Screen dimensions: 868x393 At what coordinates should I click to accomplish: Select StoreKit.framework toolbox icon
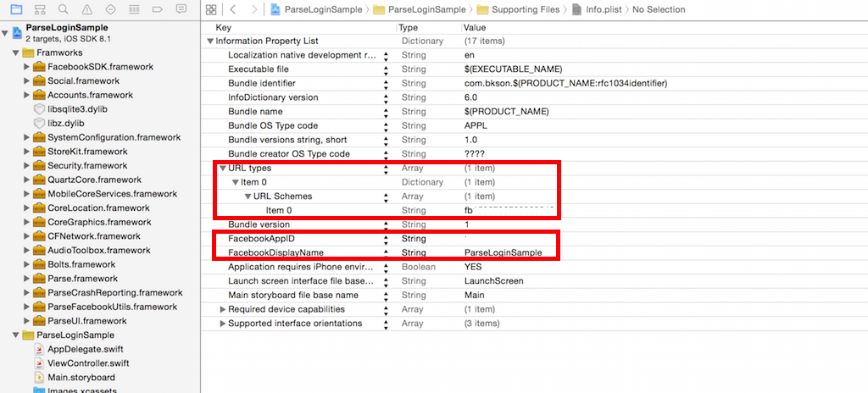(39, 152)
